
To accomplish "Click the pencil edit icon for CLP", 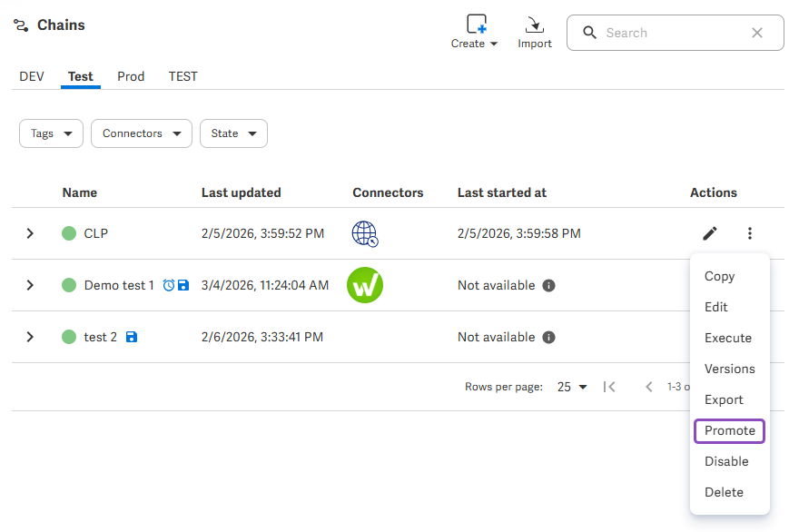I will pos(709,233).
